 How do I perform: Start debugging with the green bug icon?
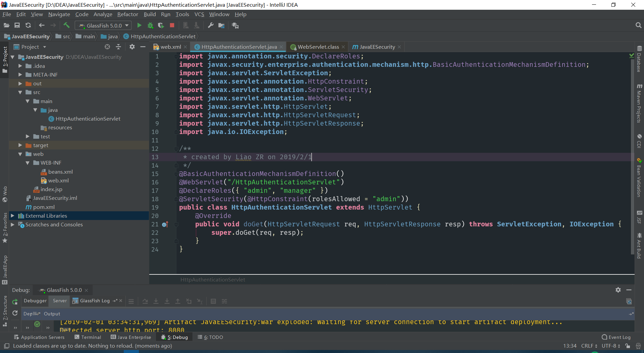click(150, 26)
